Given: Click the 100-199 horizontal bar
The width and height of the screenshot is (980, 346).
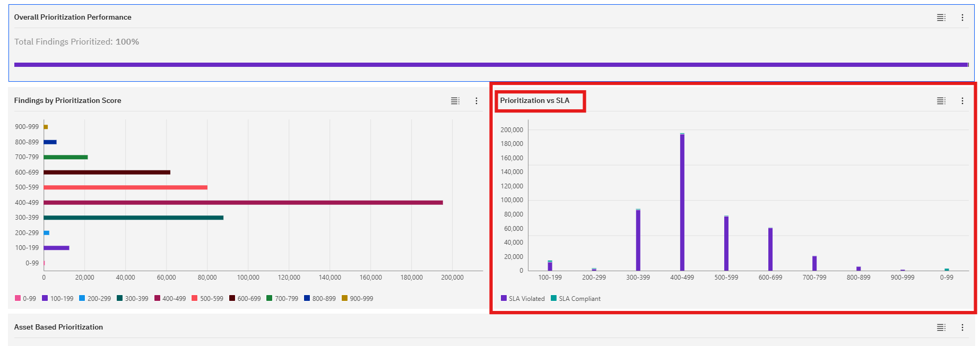Looking at the screenshot, I should (56, 248).
